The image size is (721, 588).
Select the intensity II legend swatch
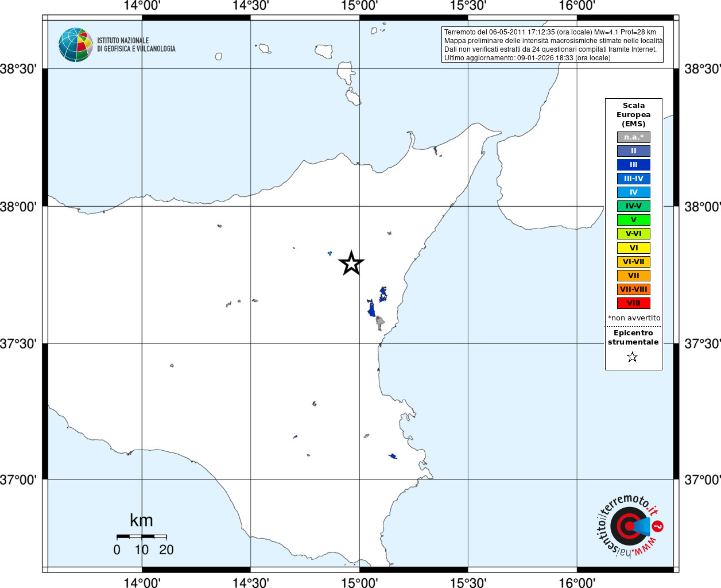point(634,151)
